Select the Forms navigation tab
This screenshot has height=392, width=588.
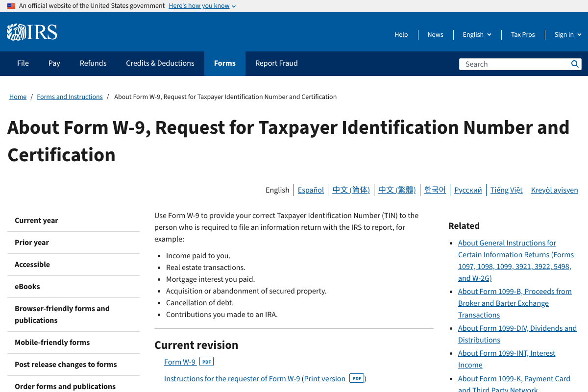click(x=225, y=63)
